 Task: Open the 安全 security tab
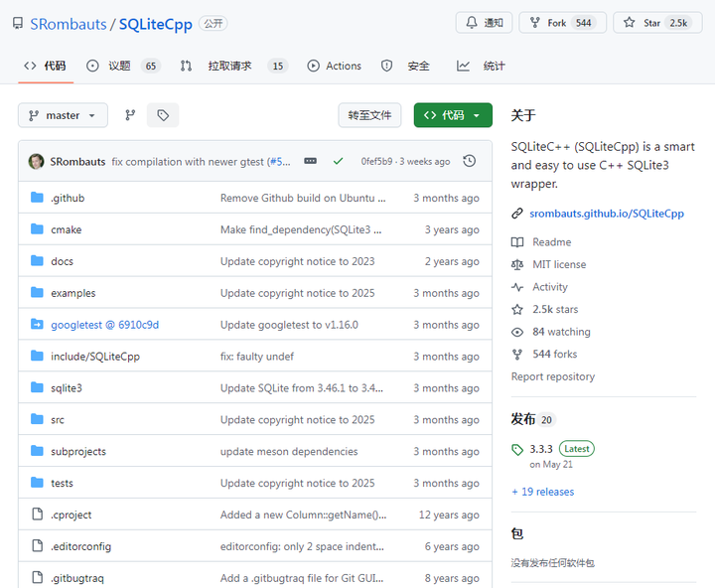pyautogui.click(x=405, y=66)
